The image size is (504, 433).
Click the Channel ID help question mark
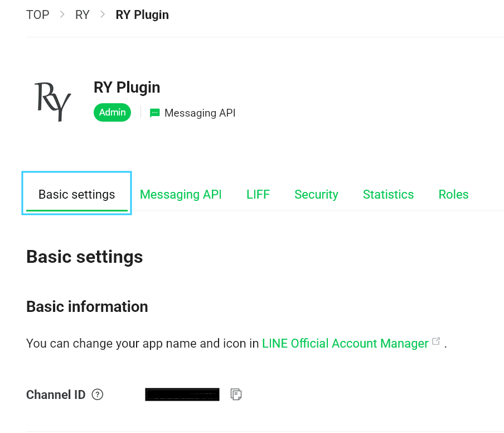[x=98, y=394]
